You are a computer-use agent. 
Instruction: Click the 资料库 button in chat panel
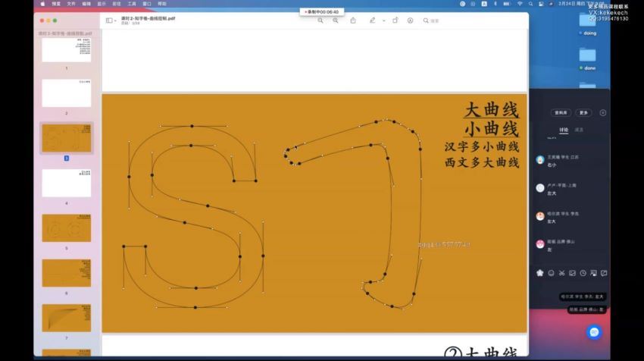coord(561,113)
